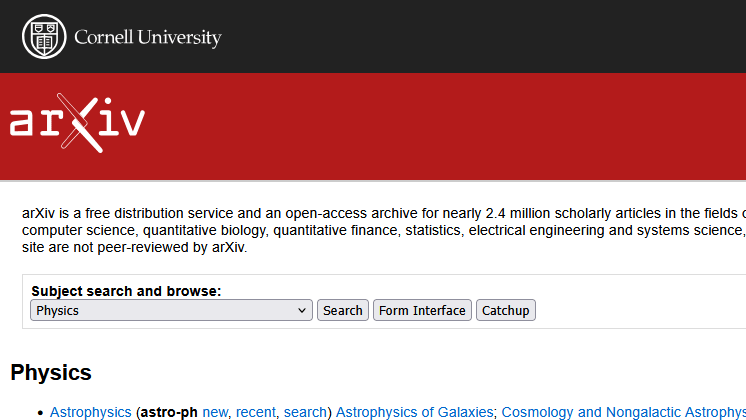Viewport: 746px width, 420px height.
Task: Expand the Physics subject dropdown
Action: point(171,311)
